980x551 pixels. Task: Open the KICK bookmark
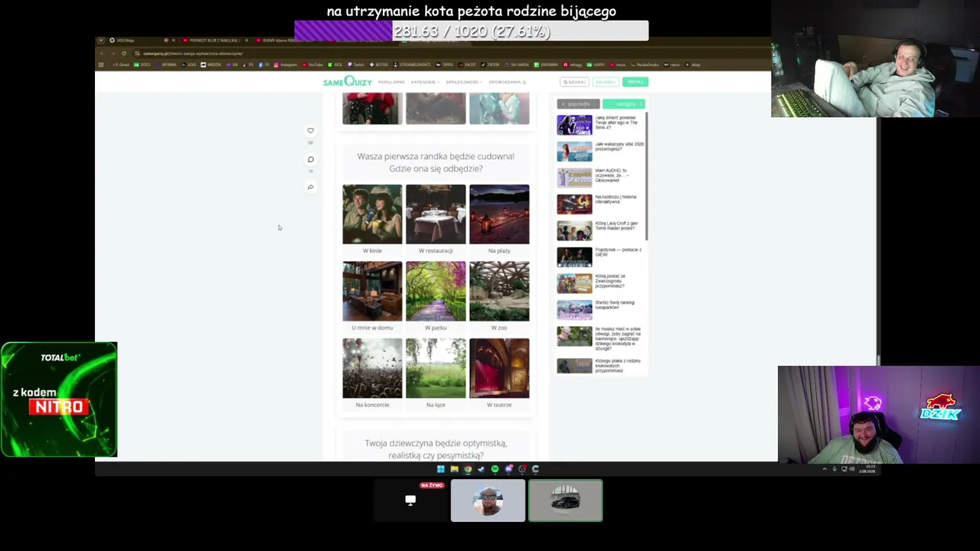335,65
